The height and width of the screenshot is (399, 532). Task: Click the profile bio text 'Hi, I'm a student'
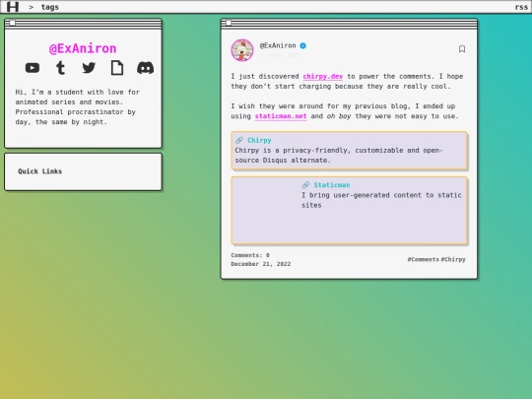click(x=78, y=106)
